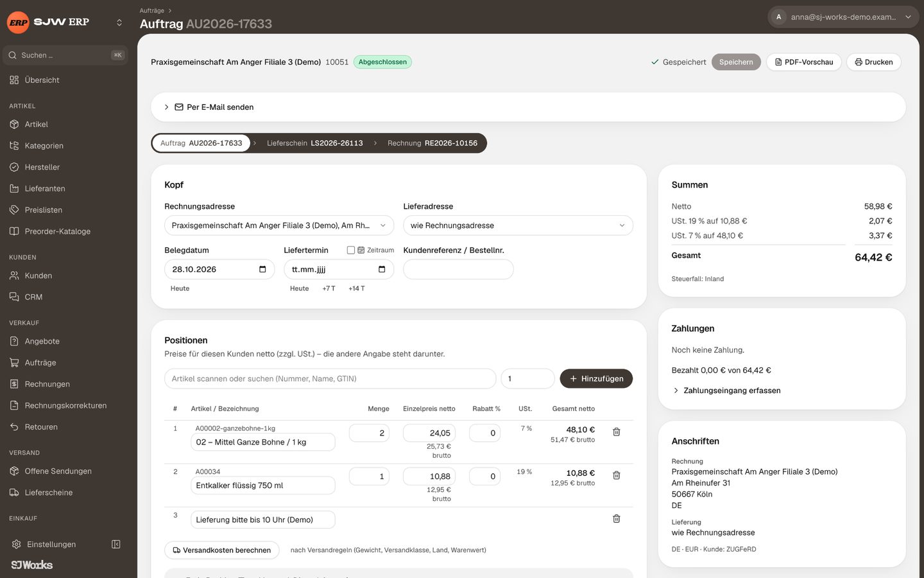
Task: Click the CRM chat icon
Action: [x=14, y=297]
